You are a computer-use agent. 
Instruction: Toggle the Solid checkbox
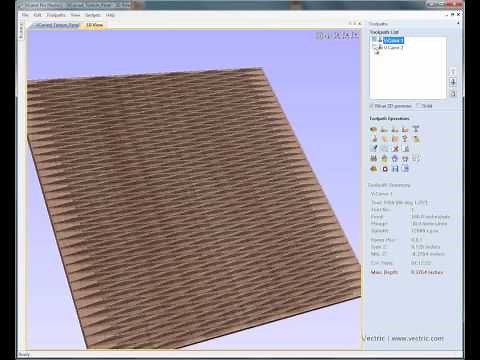(419, 106)
